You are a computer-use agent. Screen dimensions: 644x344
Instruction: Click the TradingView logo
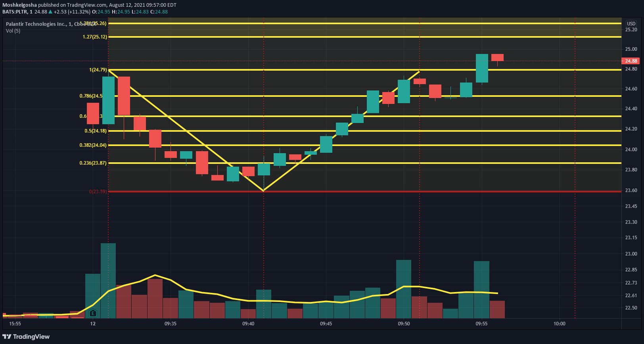point(26,336)
